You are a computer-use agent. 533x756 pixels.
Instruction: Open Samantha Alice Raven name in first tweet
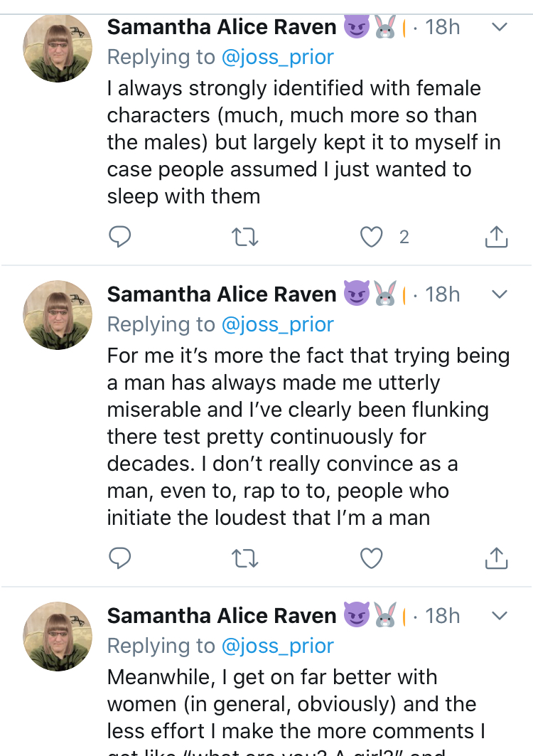222,27
